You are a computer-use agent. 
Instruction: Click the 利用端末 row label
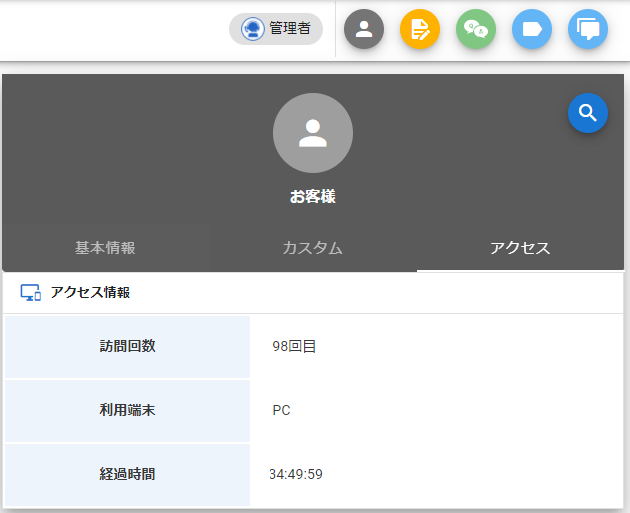tap(127, 410)
